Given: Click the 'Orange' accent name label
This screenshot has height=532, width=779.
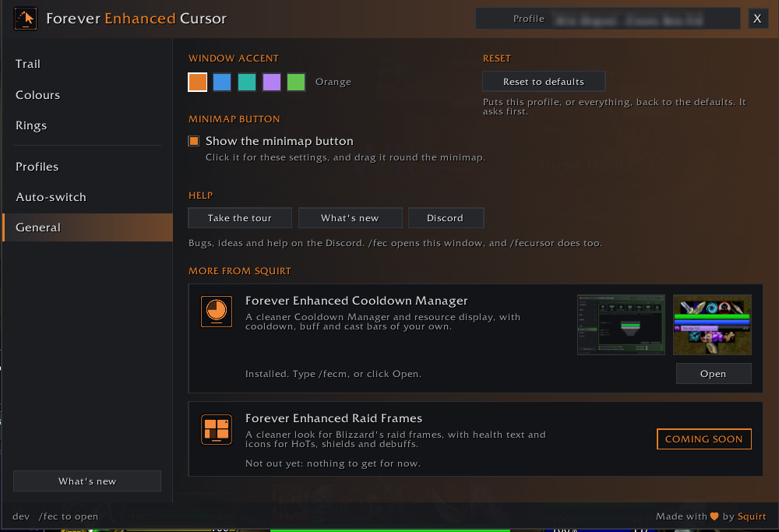Looking at the screenshot, I should coord(333,82).
